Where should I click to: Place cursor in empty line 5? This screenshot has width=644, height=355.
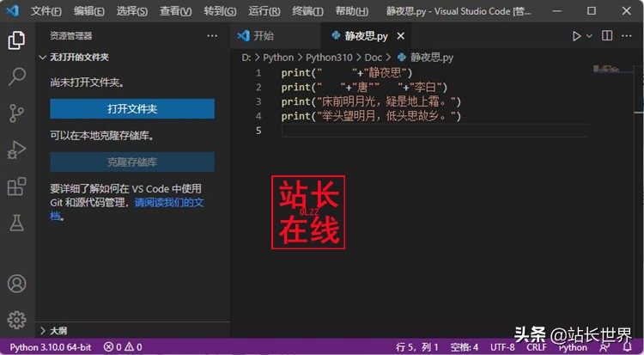(434, 131)
